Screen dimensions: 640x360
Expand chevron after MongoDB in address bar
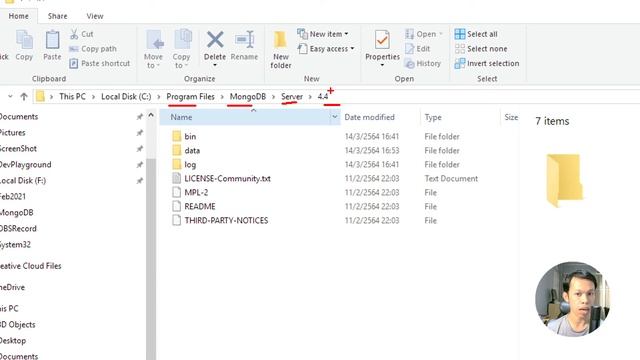[273, 97]
